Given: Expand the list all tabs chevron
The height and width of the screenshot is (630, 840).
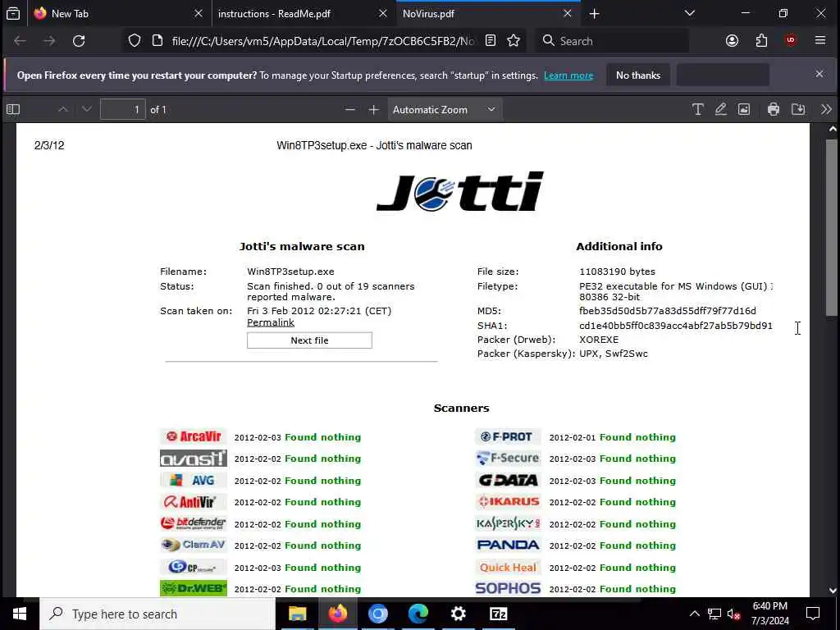Looking at the screenshot, I should click(x=690, y=13).
